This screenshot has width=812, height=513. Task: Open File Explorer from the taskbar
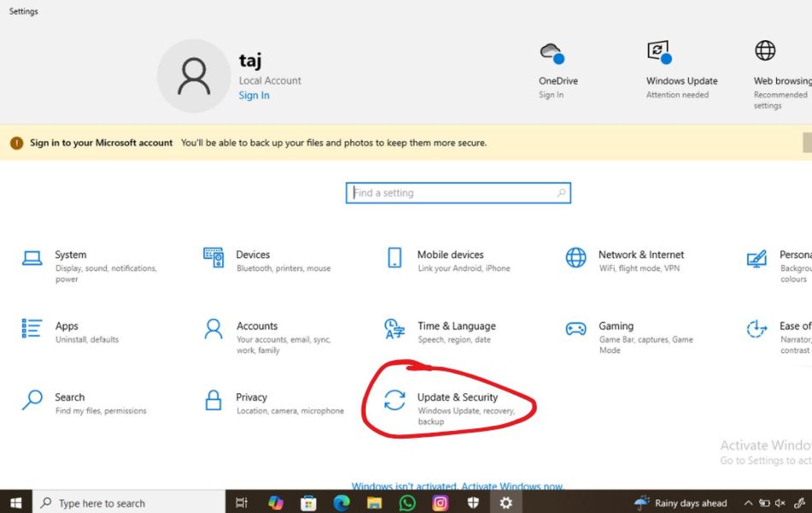point(374,502)
